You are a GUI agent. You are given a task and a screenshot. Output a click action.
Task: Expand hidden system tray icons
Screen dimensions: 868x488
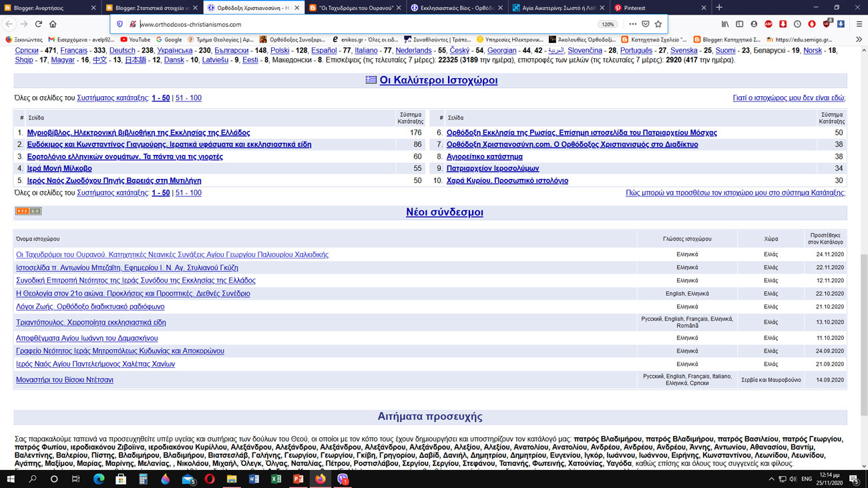pyautogui.click(x=771, y=479)
